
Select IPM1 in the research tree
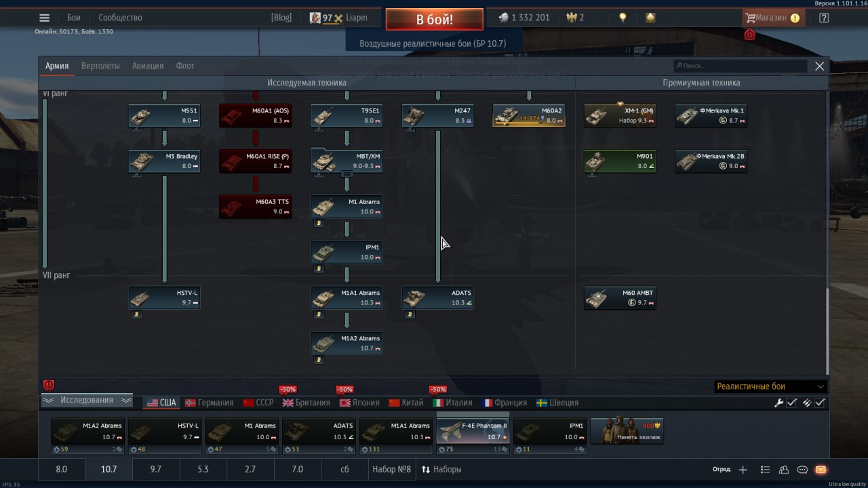[347, 252]
